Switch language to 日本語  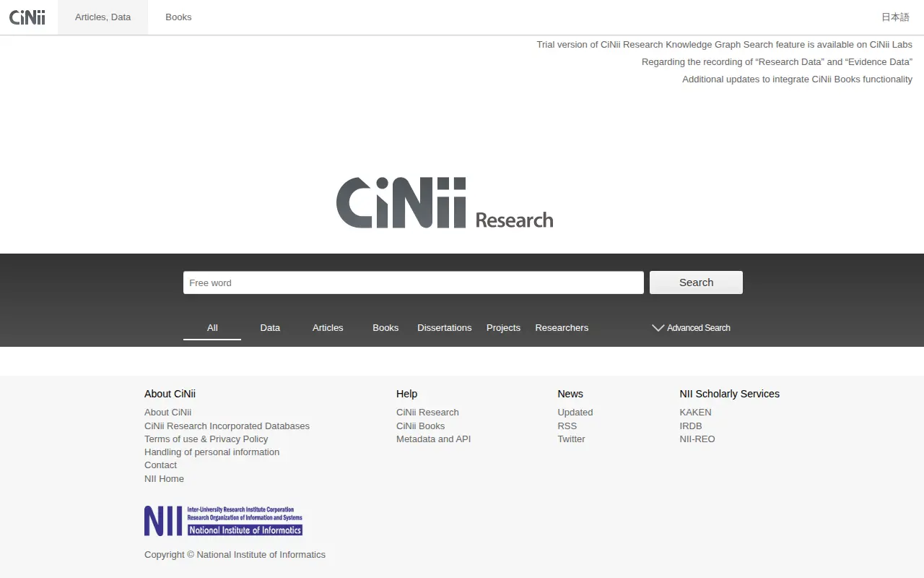click(x=895, y=17)
